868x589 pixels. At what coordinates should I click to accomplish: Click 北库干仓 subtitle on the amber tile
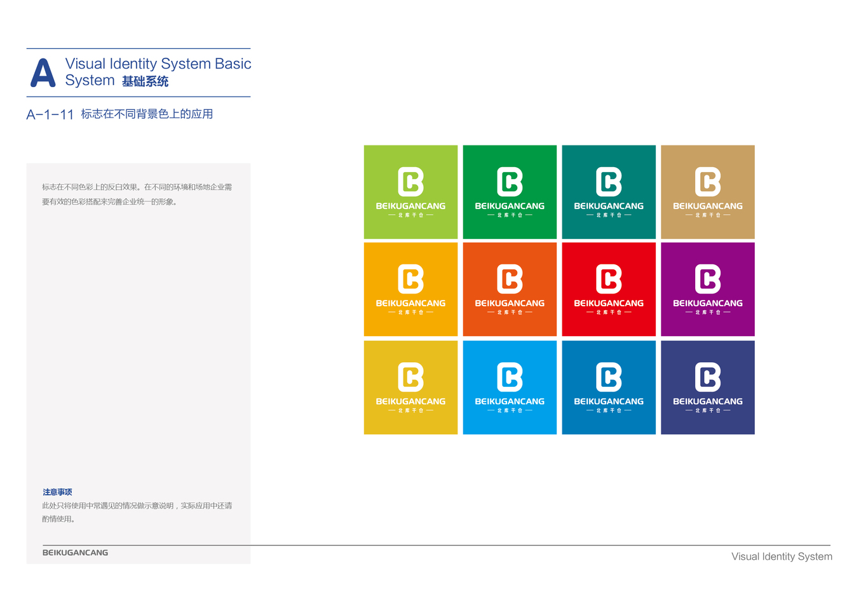click(410, 313)
